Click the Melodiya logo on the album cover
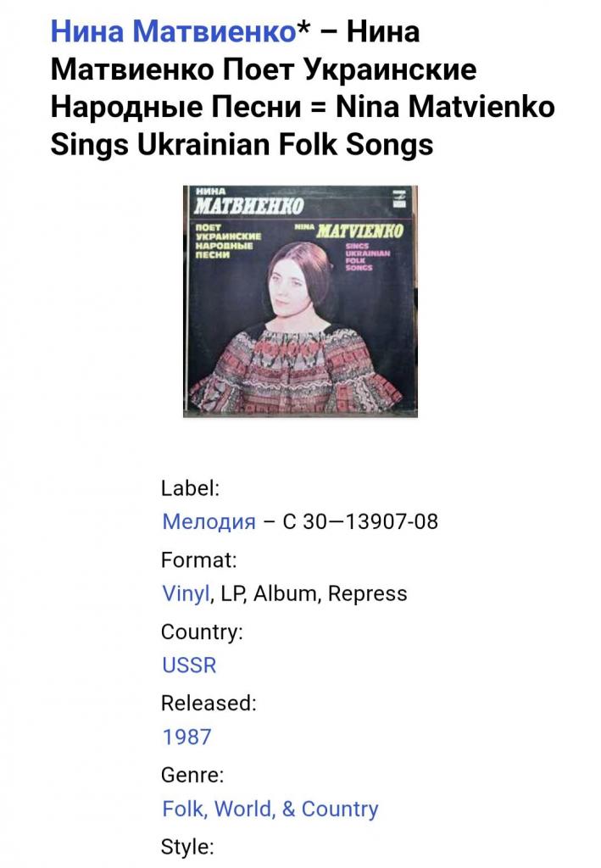The image size is (601, 868). 399,198
